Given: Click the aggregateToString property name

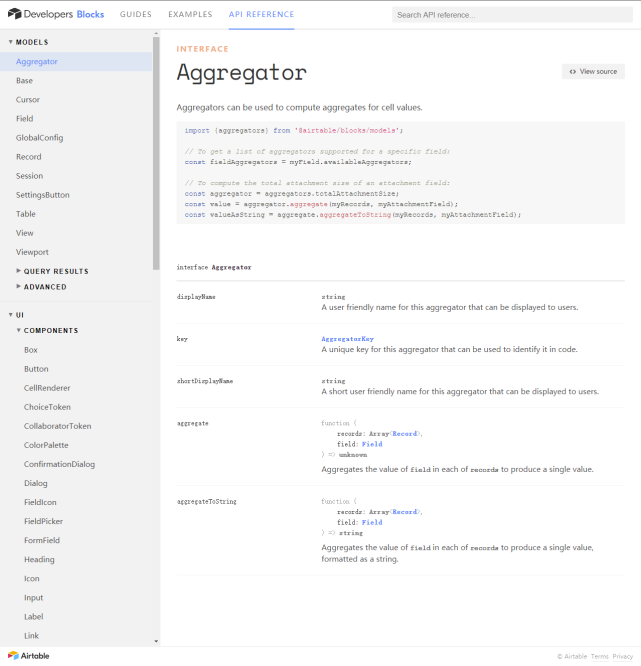Looking at the screenshot, I should [206, 502].
